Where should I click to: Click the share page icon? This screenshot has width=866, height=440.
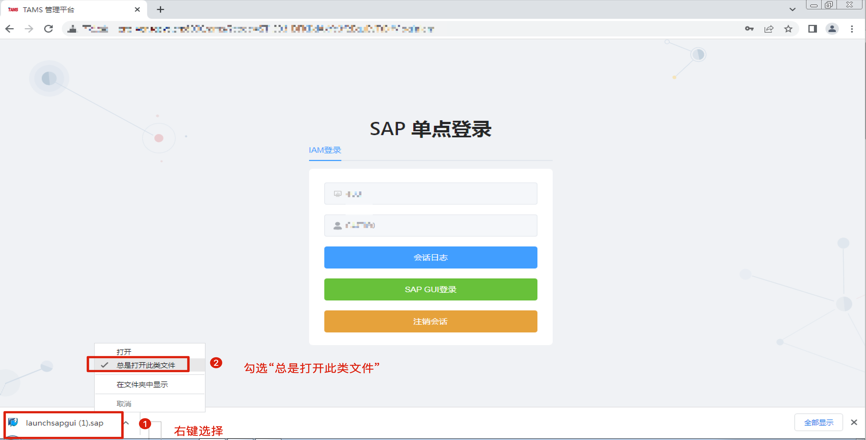(769, 29)
